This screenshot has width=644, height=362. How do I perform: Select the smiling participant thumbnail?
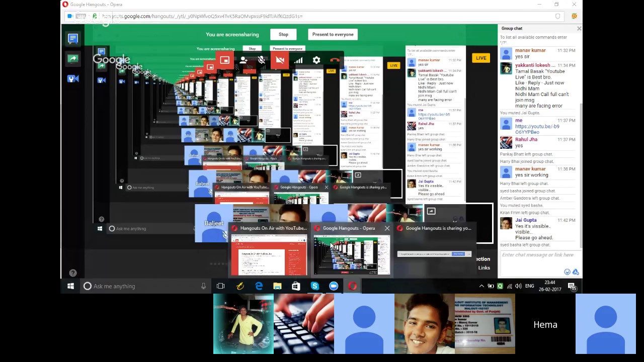point(425,324)
